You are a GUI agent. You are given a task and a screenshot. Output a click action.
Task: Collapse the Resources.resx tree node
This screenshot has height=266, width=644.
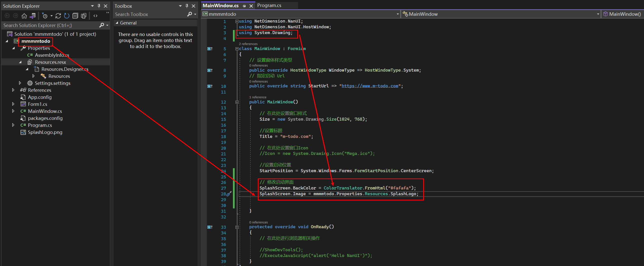(x=20, y=62)
